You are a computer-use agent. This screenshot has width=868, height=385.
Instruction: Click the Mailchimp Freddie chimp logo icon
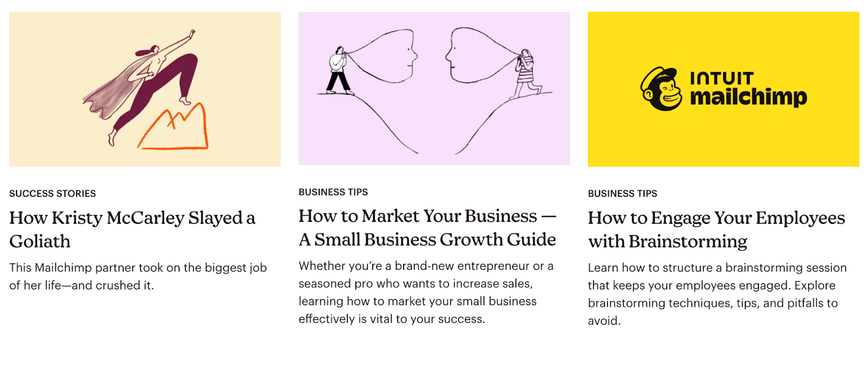click(x=661, y=89)
